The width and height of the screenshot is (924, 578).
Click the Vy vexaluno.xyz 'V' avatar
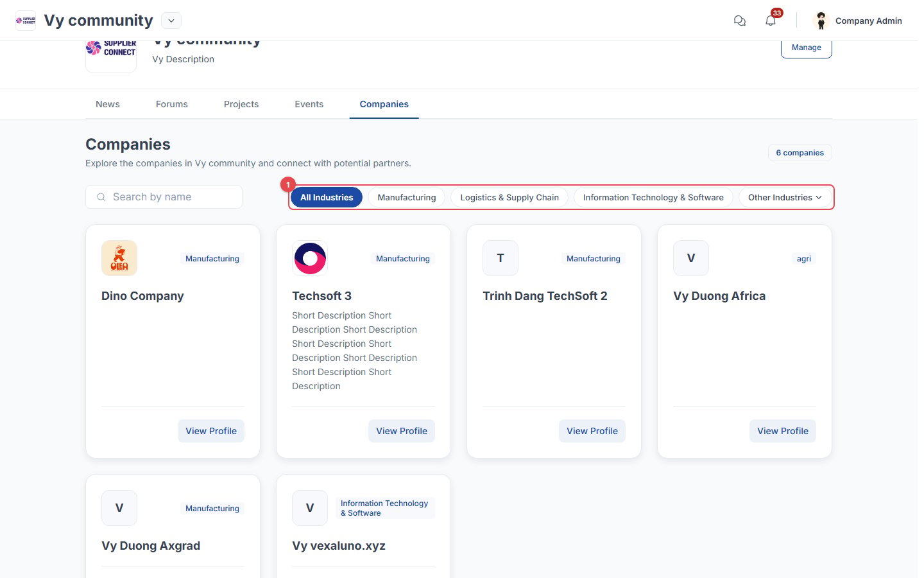(x=310, y=508)
